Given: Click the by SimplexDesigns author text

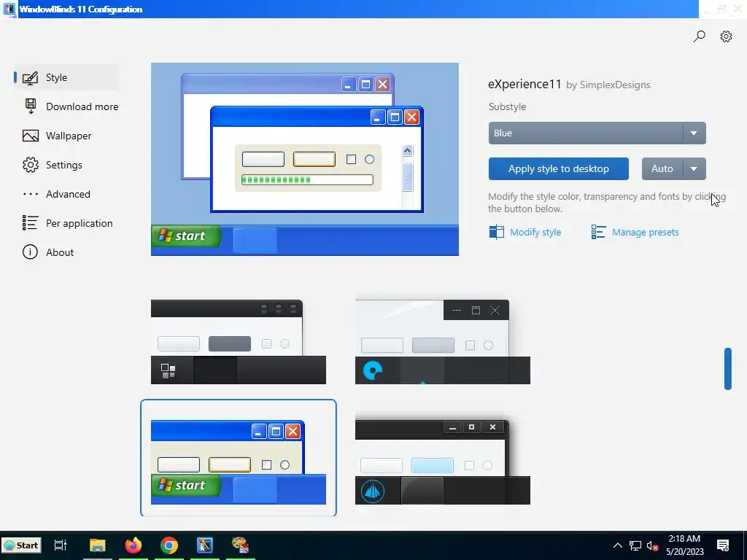Looking at the screenshot, I should [608, 85].
